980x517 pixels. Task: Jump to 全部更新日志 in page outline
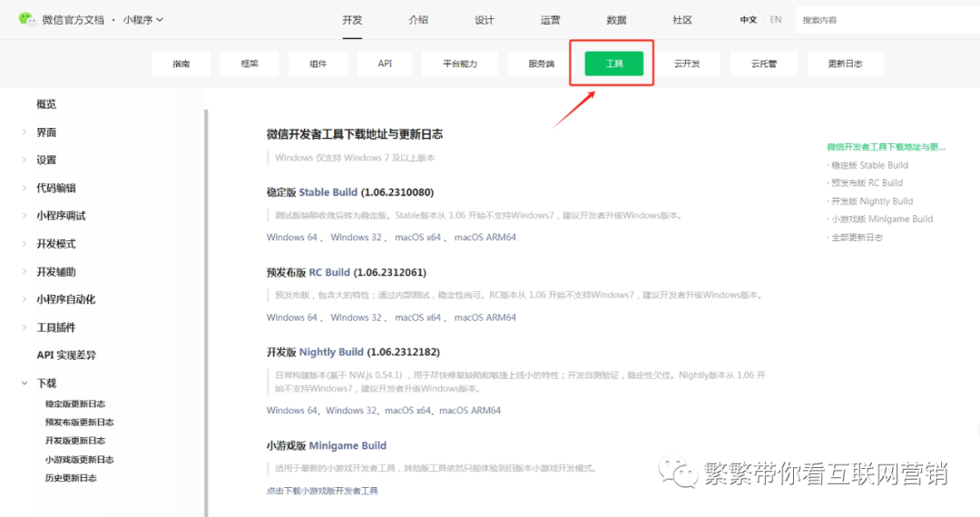point(857,238)
